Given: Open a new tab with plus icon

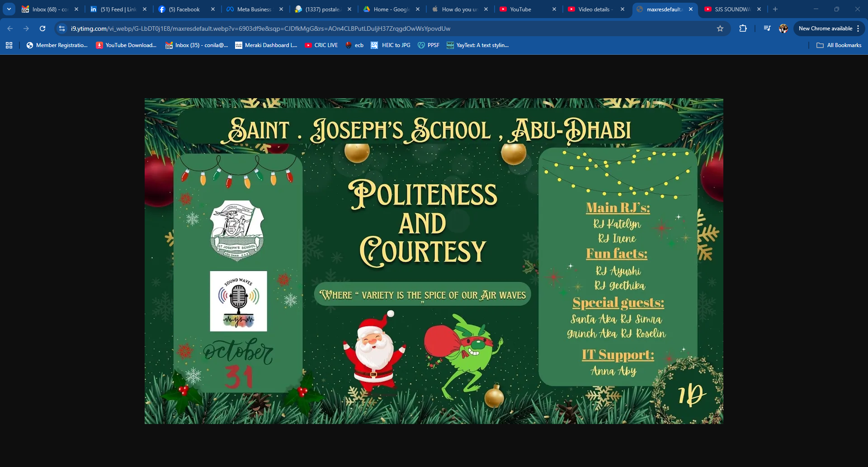Looking at the screenshot, I should tap(775, 9).
